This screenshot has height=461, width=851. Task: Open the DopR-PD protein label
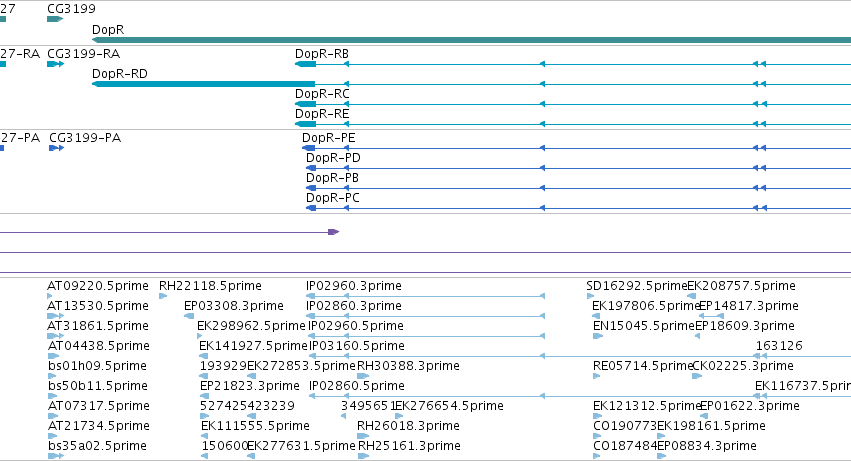333,158
